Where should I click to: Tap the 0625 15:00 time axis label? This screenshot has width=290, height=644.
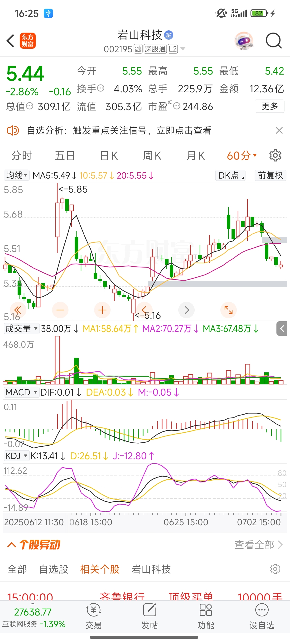coord(186,522)
